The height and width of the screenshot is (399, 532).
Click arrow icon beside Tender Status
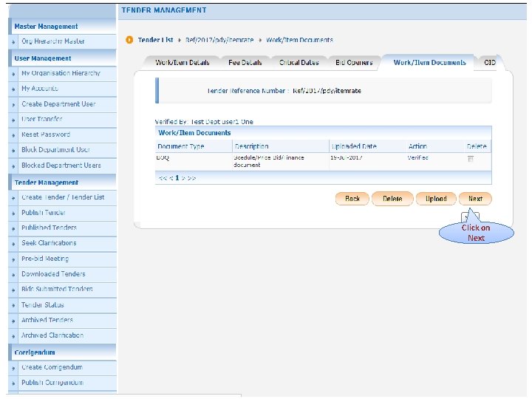pos(13,306)
